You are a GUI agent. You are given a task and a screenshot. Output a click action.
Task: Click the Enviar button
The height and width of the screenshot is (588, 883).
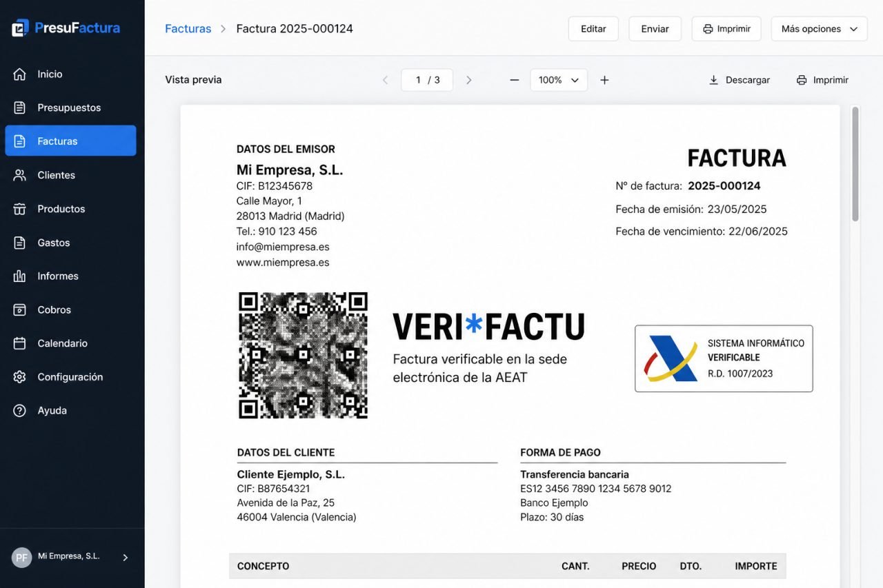(655, 29)
